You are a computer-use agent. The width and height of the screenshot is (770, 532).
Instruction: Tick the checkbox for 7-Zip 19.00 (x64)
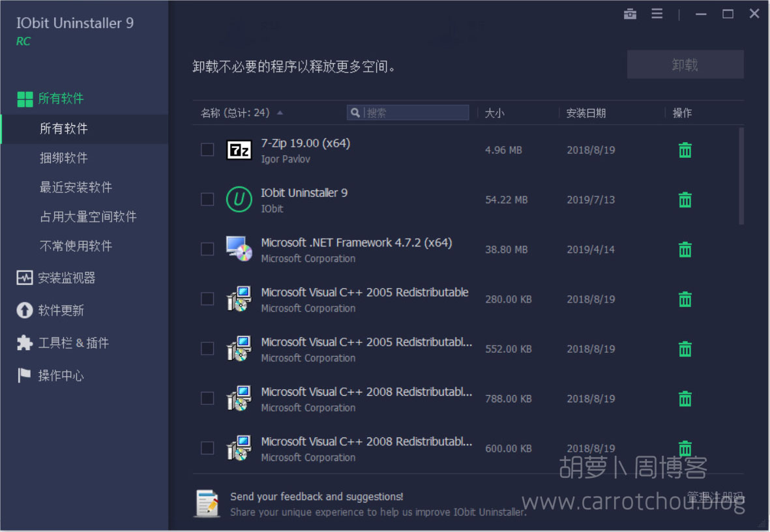(207, 149)
